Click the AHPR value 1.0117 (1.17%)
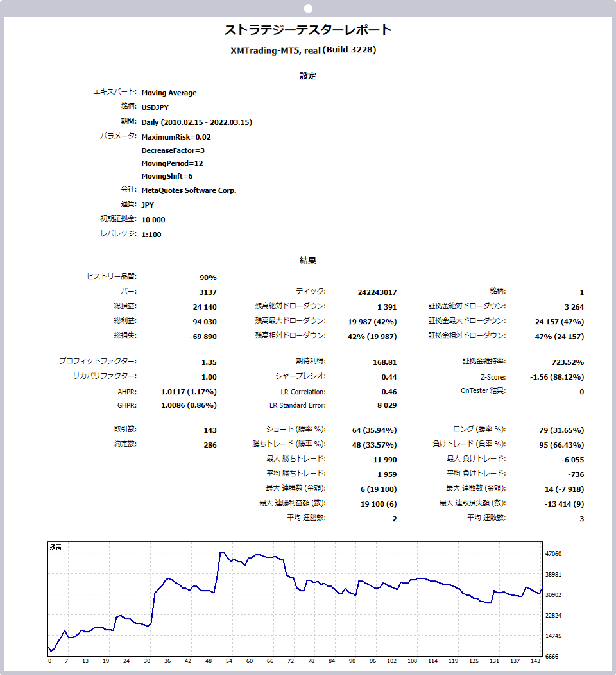The image size is (616, 675). pyautogui.click(x=189, y=392)
